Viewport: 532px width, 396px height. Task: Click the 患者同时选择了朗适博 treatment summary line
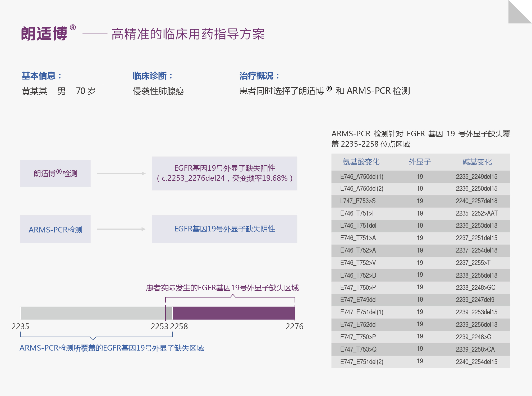coord(325,91)
